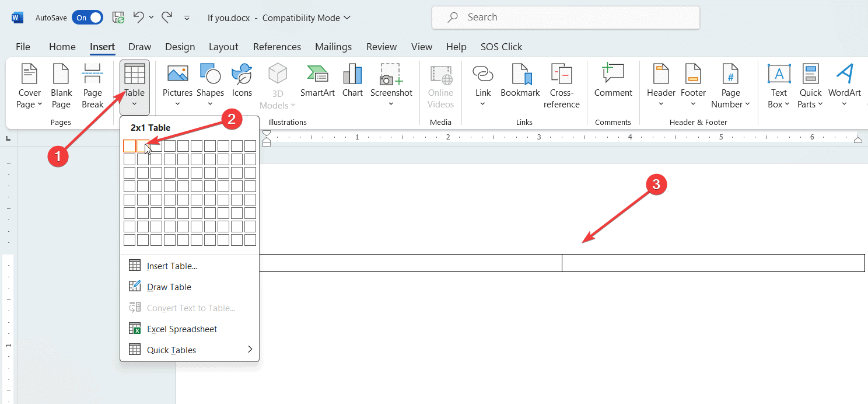Insert a Text Box

(779, 86)
